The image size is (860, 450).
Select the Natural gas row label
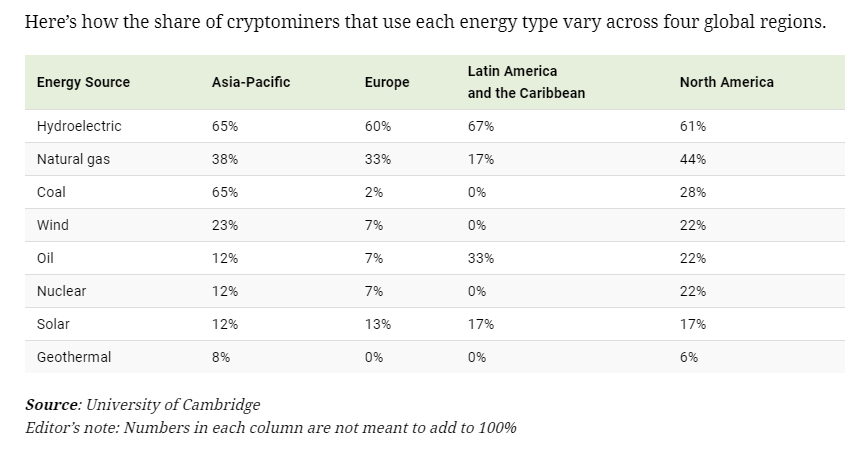coord(72,159)
